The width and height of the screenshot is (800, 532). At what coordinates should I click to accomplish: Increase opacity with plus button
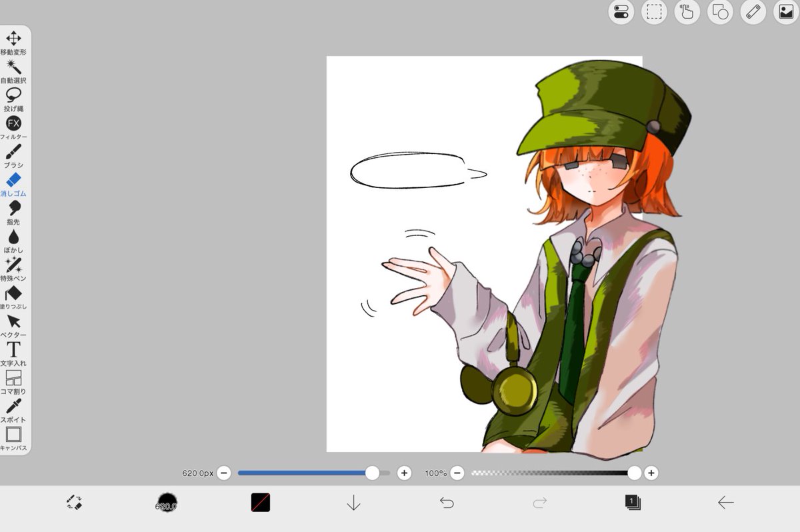tap(651, 473)
